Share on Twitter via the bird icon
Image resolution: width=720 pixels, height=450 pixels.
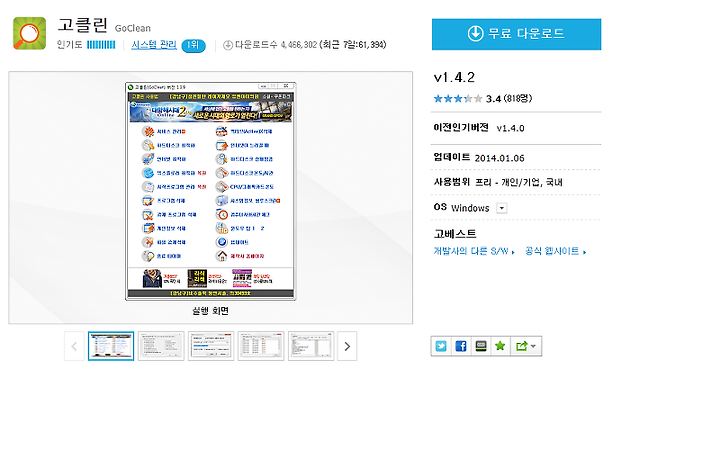441,346
